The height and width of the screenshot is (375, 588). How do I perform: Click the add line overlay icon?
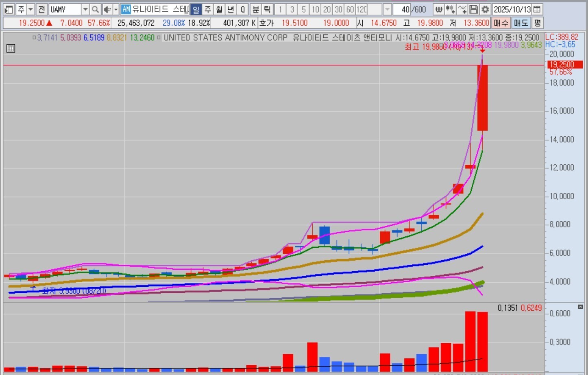[462, 9]
